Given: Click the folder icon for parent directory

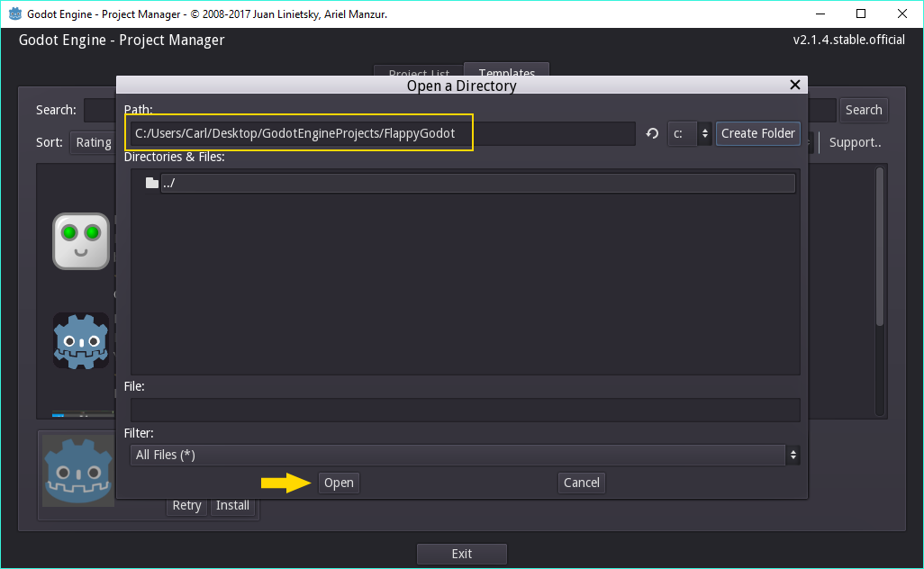Looking at the screenshot, I should tap(152, 183).
